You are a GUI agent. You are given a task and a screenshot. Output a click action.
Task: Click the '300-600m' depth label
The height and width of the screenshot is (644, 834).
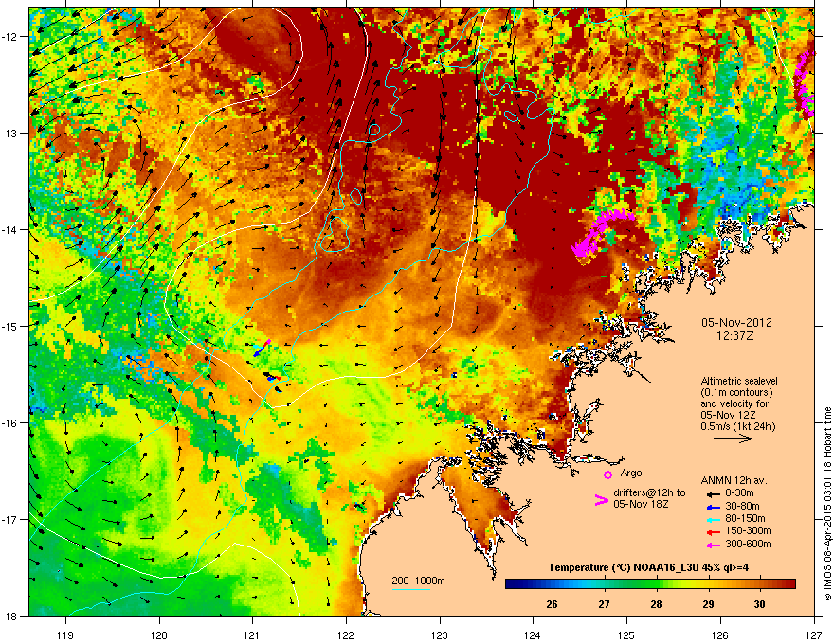click(x=748, y=544)
